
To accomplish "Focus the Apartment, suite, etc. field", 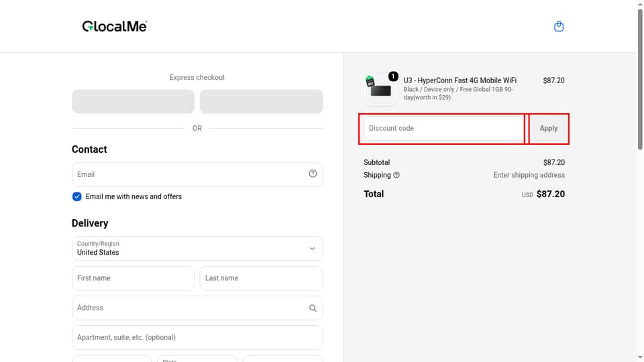I will [197, 337].
